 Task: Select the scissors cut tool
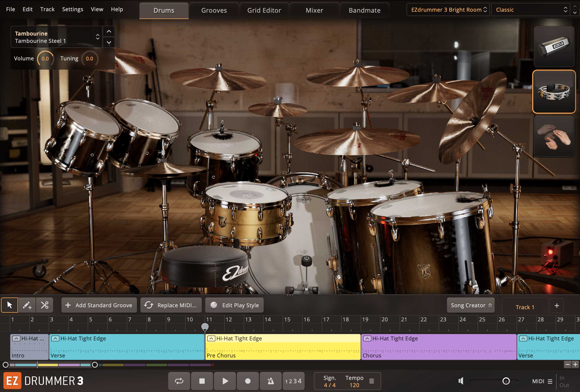point(45,305)
